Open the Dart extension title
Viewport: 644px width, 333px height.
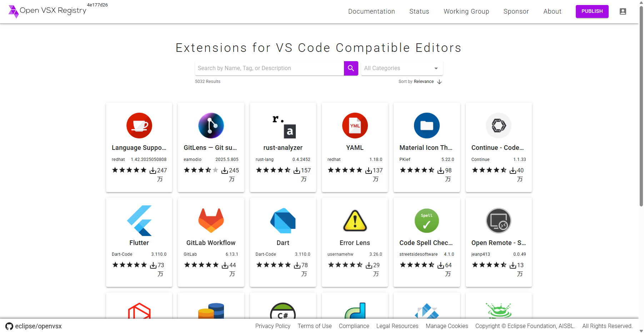pyautogui.click(x=283, y=243)
